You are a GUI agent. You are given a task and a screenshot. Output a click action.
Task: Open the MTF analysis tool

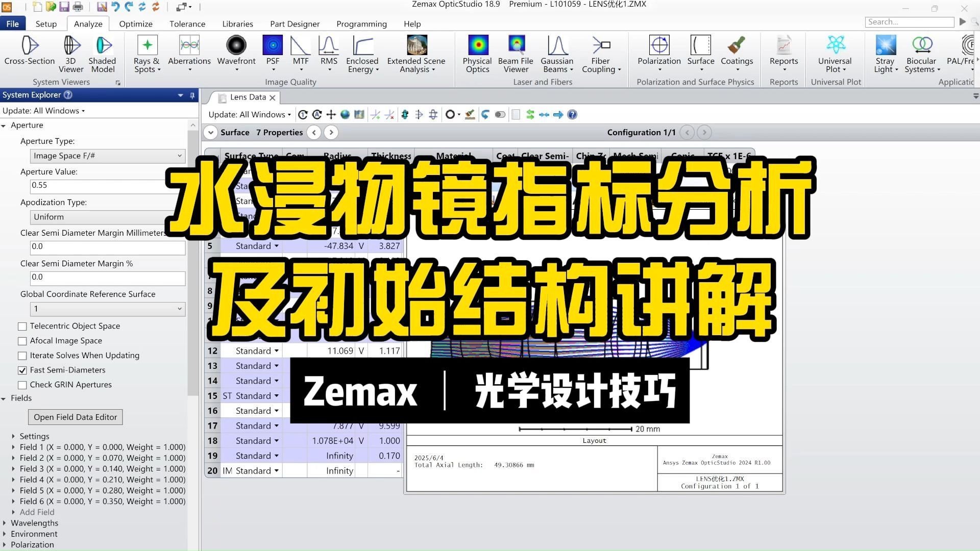(x=301, y=51)
